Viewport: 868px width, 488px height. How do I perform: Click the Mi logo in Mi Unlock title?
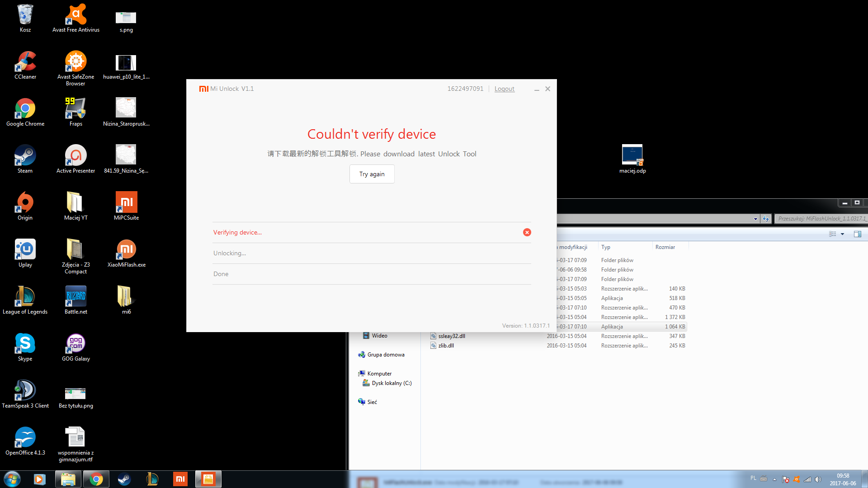(x=203, y=89)
